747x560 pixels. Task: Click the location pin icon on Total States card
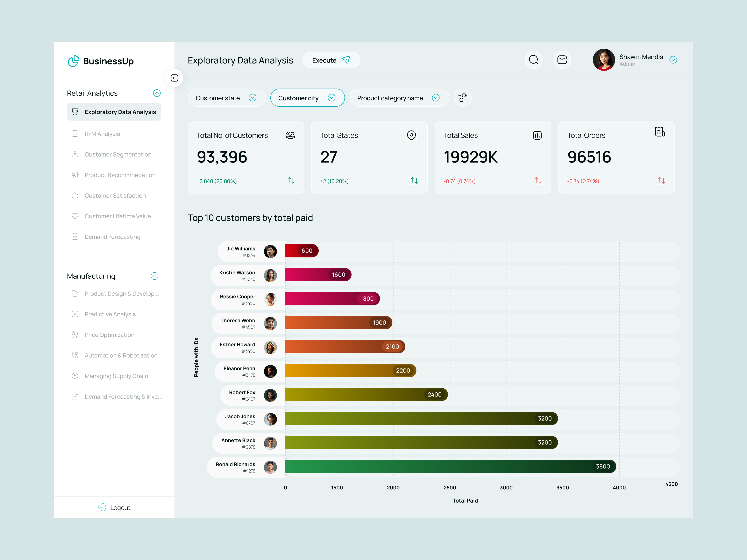pyautogui.click(x=411, y=135)
